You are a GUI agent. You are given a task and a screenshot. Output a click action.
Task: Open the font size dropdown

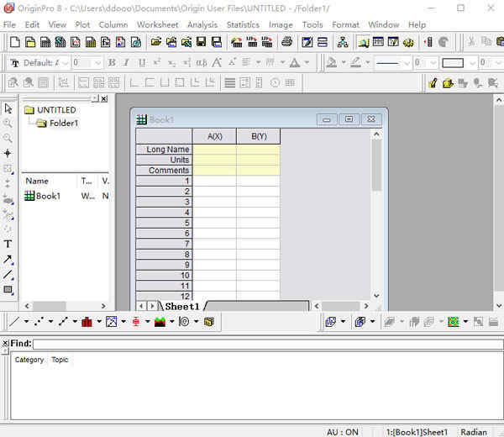[x=99, y=63]
